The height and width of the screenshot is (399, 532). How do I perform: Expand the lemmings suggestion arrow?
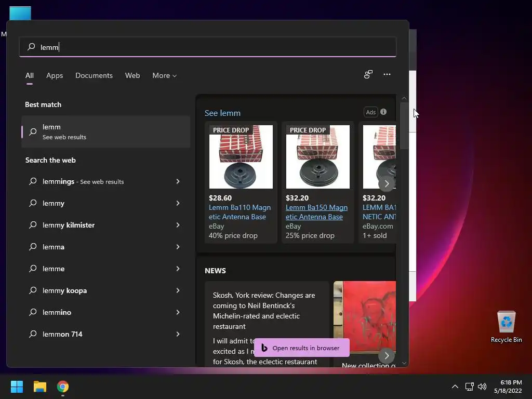coord(178,181)
